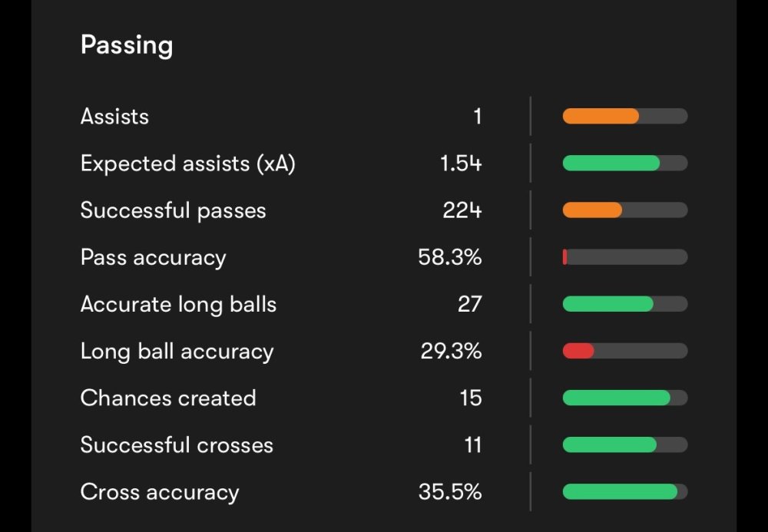Viewport: 768px width, 532px height.
Task: Click the green Expected assists bar
Action: (x=611, y=164)
